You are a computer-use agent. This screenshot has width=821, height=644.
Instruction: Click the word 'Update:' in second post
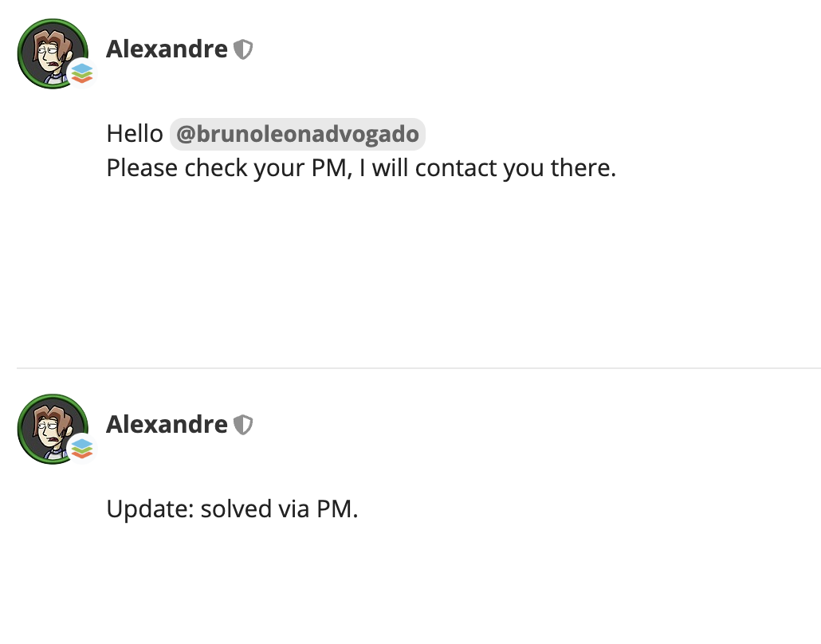[x=151, y=509]
